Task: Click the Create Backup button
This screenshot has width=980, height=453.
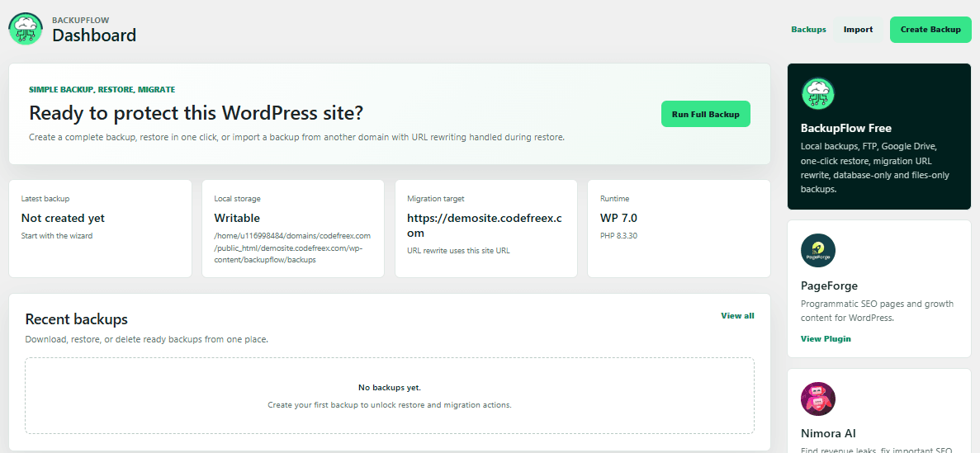Action: [930, 30]
